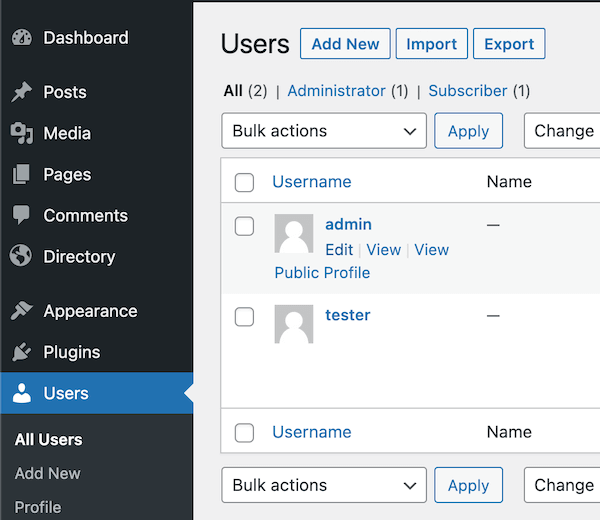Open Add New in Users submenu
Viewport: 600px width, 520px height.
pyautogui.click(x=48, y=473)
